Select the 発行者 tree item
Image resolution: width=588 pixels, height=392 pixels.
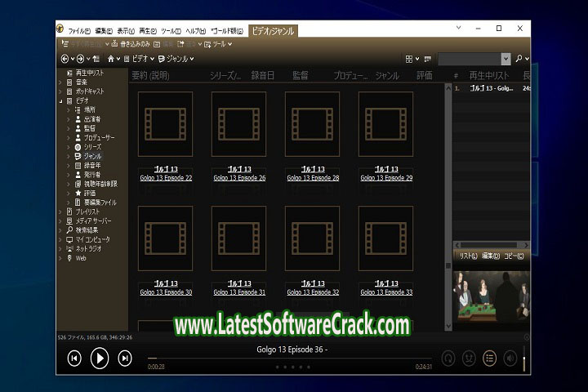[x=91, y=175]
